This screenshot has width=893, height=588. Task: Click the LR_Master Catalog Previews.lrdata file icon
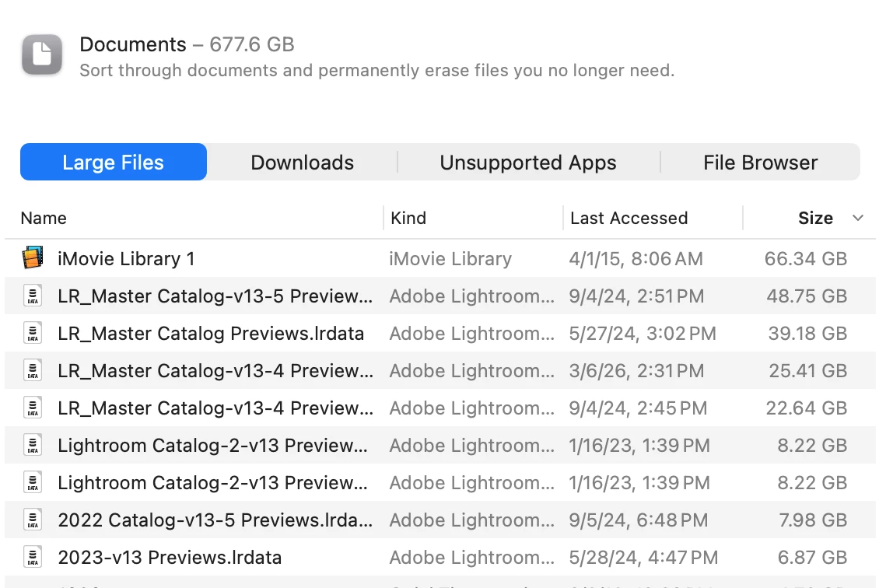(33, 333)
